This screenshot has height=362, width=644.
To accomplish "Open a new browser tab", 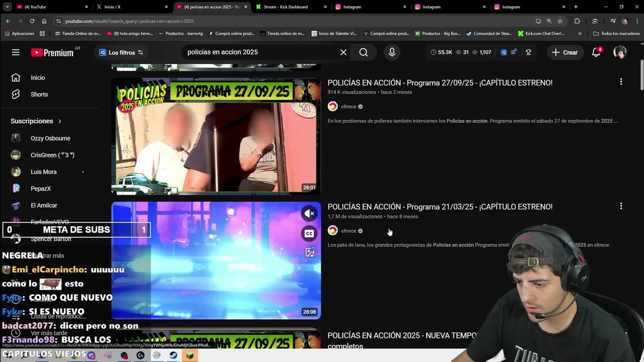I will click(576, 7).
